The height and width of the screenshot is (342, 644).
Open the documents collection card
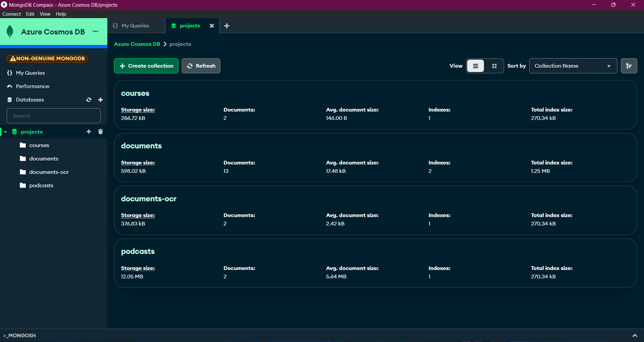click(375, 158)
